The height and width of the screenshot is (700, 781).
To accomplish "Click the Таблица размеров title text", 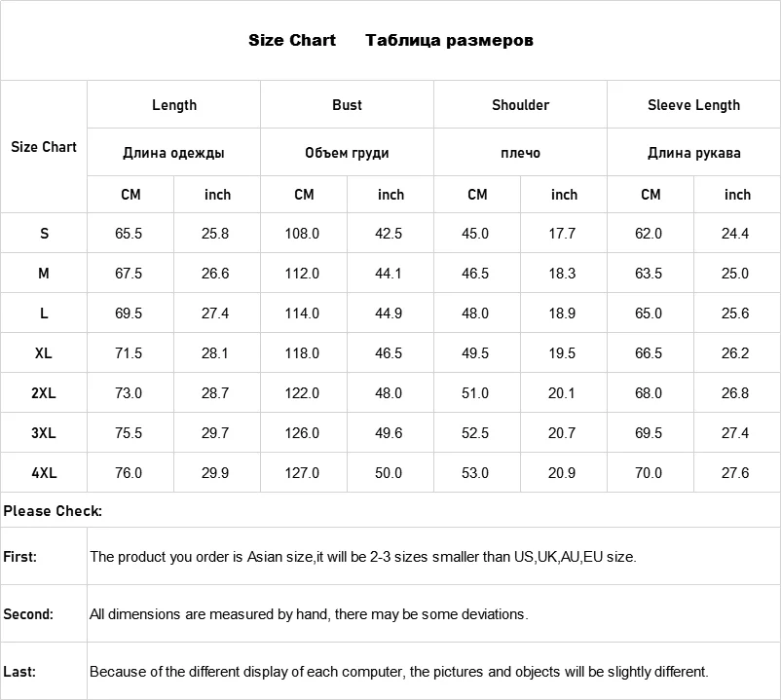I will [449, 41].
